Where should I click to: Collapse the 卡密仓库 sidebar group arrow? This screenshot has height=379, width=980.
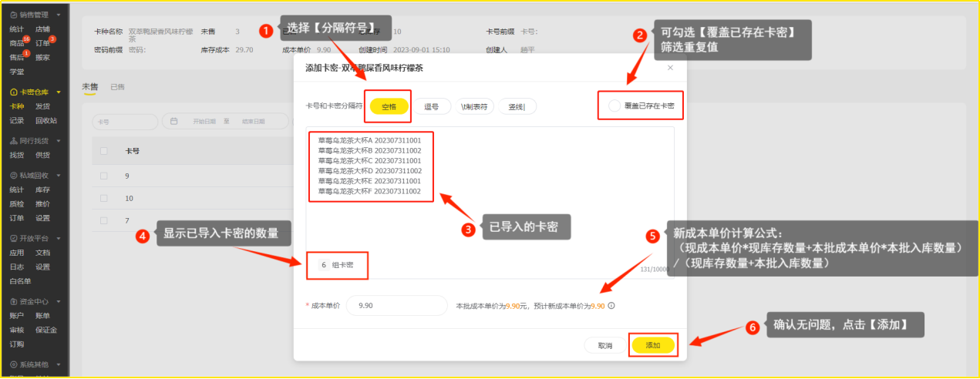59,92
